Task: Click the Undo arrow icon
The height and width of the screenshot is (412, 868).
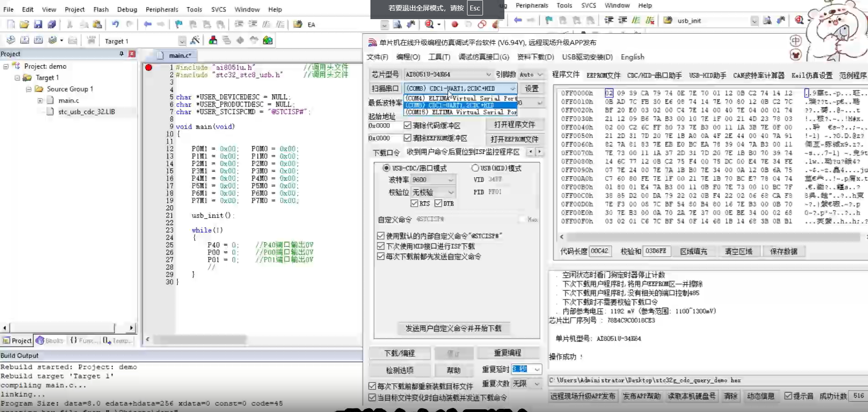Action: point(115,24)
